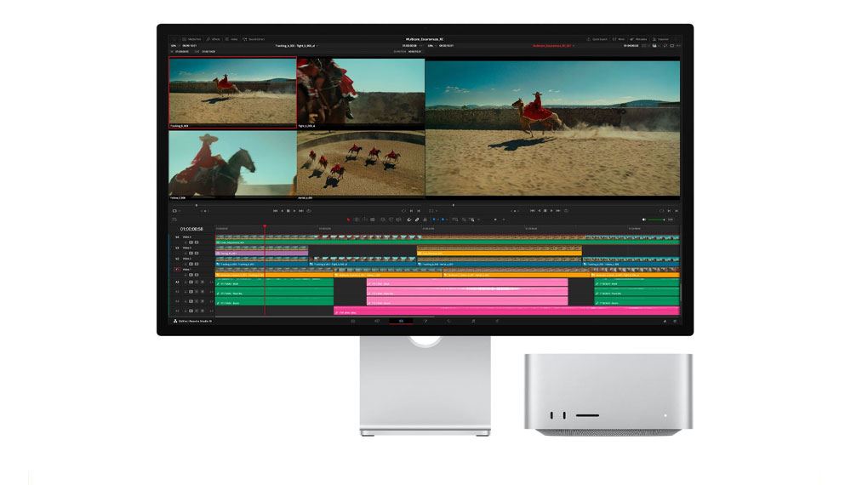The height and width of the screenshot is (485, 868).
Task: Play the timeline viewer forward
Action: coord(551,211)
